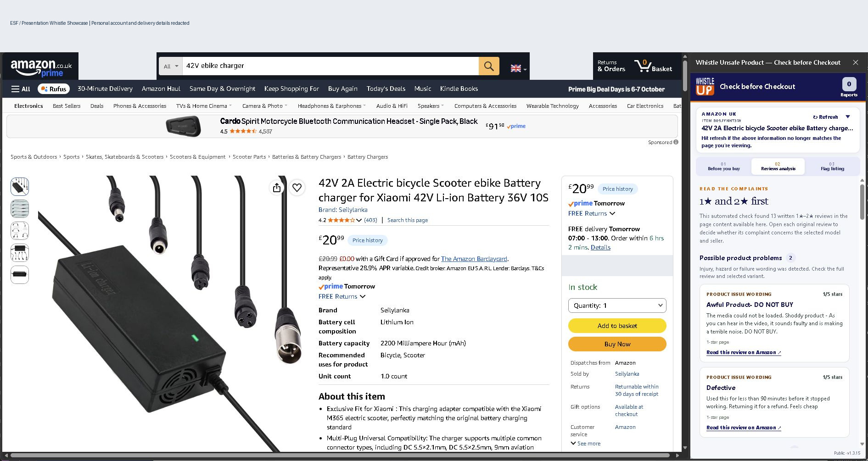
Task: Click the orange search magnifier button
Action: pos(489,66)
